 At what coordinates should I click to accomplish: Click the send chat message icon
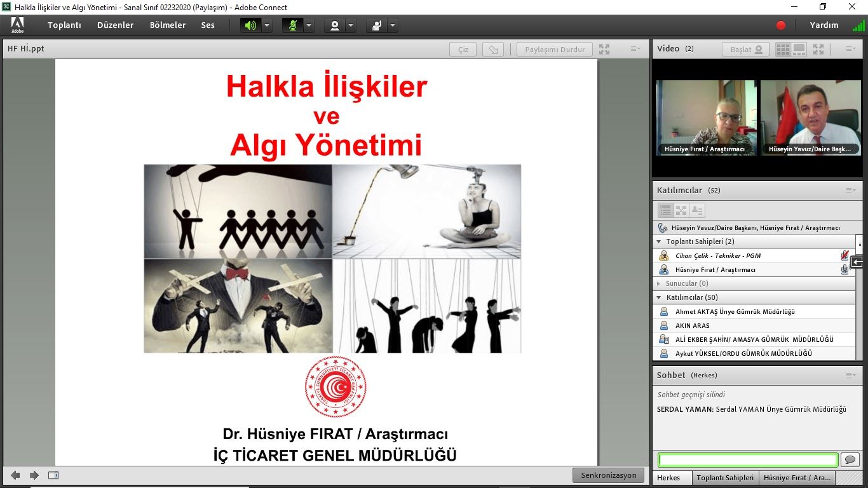(x=850, y=459)
